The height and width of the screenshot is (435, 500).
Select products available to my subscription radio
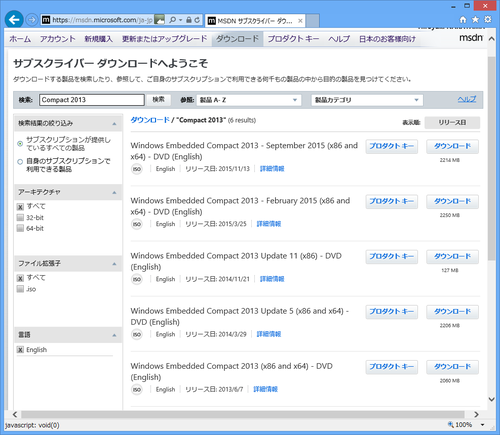(x=20, y=162)
